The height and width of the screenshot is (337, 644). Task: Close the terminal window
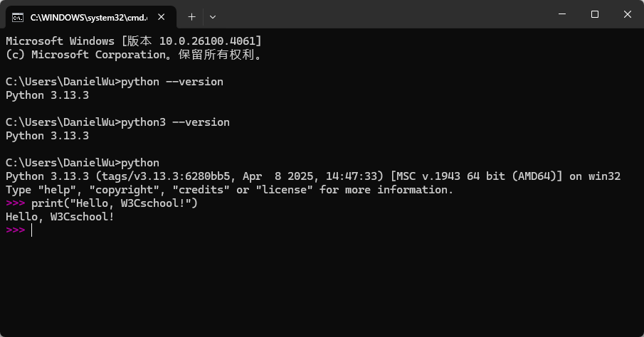coord(627,14)
